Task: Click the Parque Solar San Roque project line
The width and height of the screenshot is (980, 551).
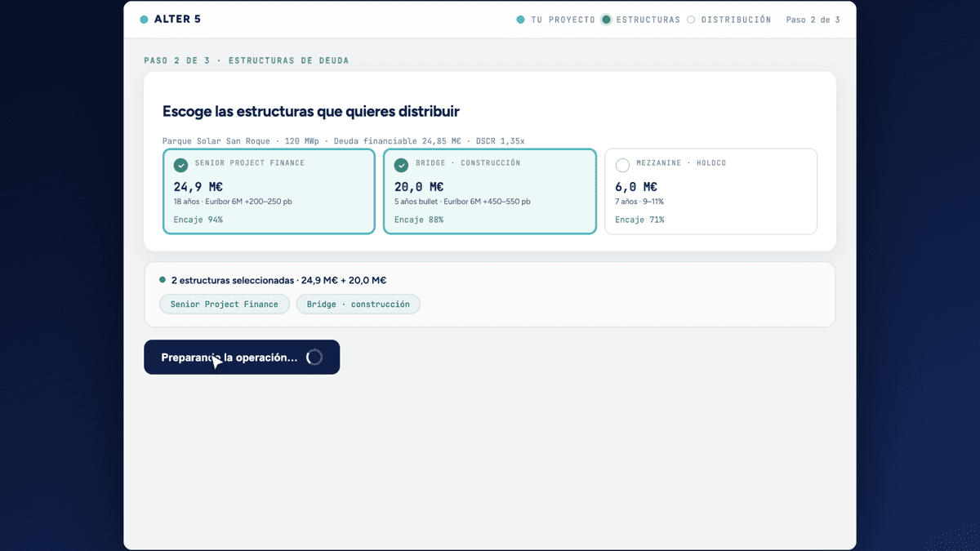Action: point(344,141)
